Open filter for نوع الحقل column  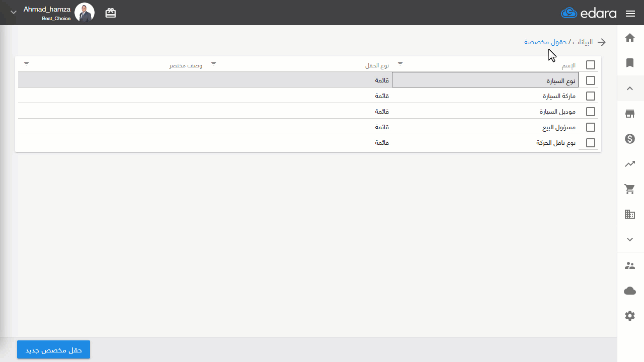pyautogui.click(x=214, y=64)
